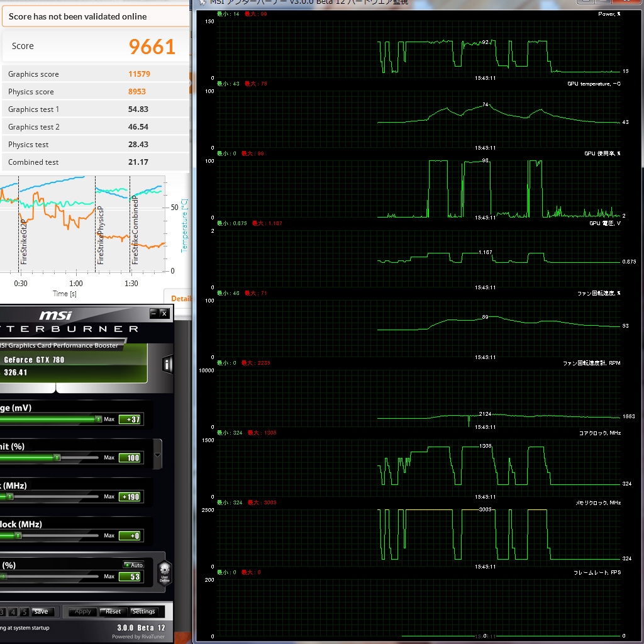Screen dimensions: 644x644
Task: Click the memory clock slider handle
Action: point(18,535)
